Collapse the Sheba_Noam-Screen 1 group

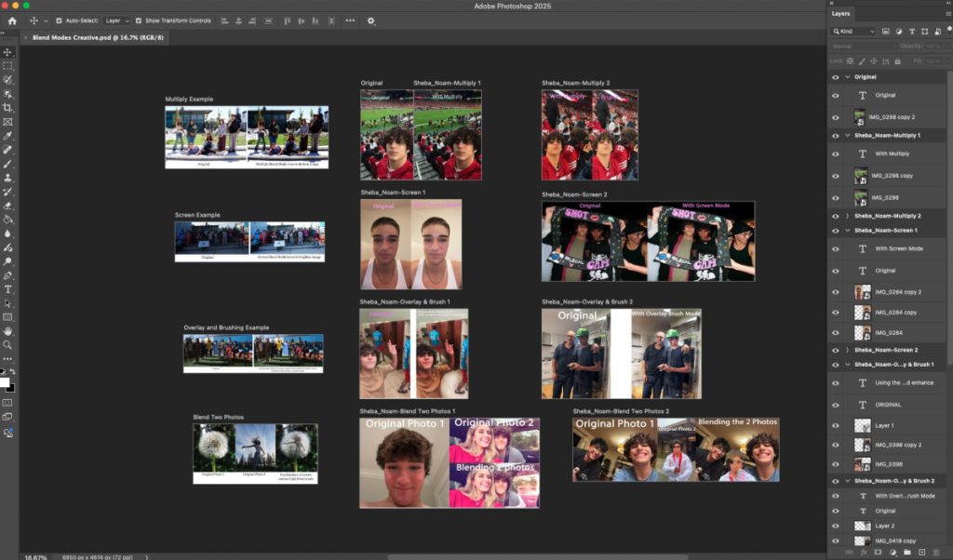847,231
